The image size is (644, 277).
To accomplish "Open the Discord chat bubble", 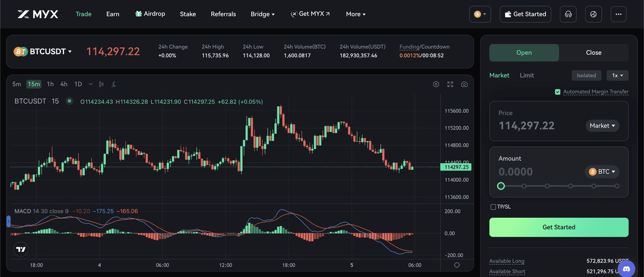I will click(x=626, y=268).
